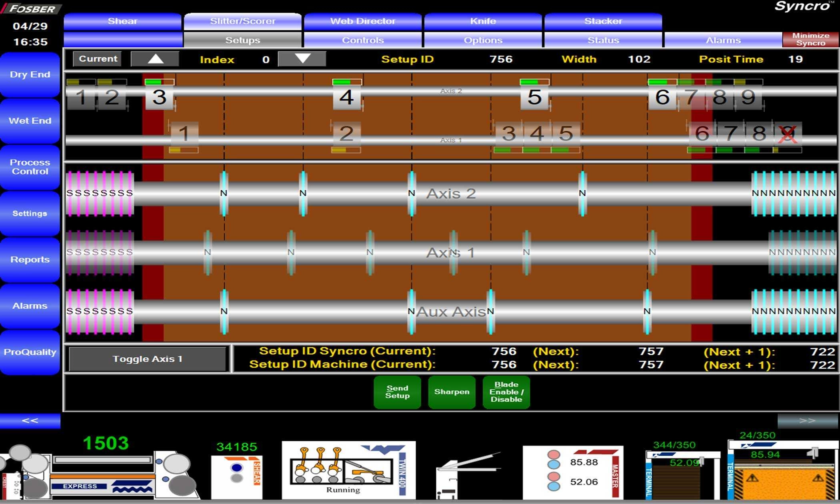Viewport: 840px width, 504px height.
Task: Open ProQuality from the left sidebar
Action: click(x=30, y=352)
